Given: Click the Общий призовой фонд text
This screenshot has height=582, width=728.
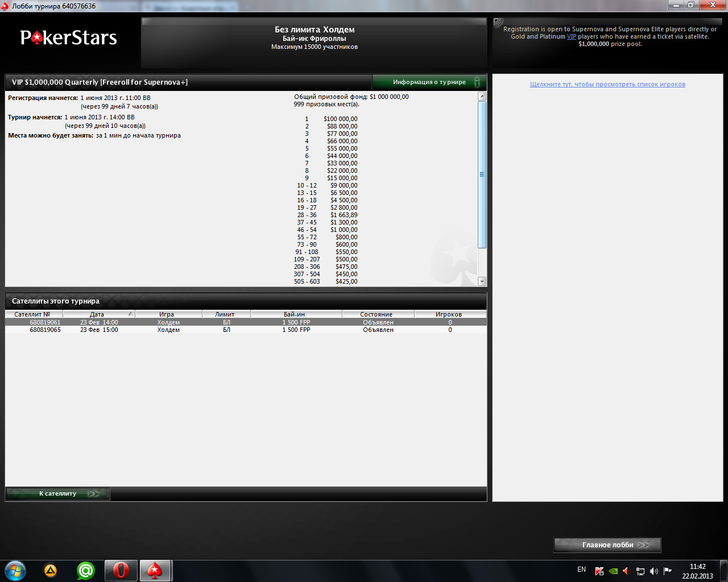Looking at the screenshot, I should coord(351,97).
